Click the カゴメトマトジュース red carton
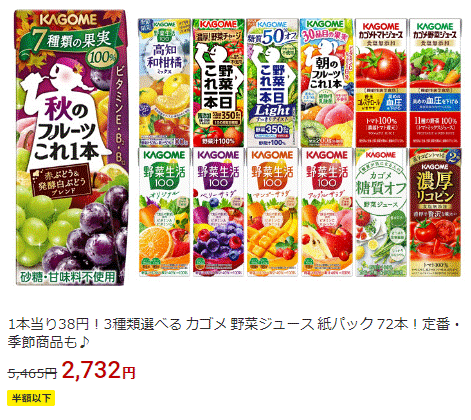This screenshot has height=420, width=471. click(381, 83)
